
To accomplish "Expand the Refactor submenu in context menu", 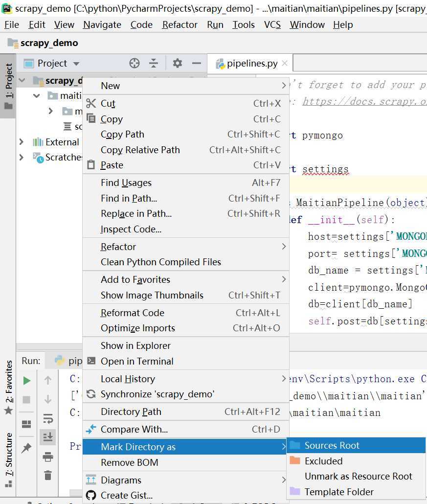I will [x=186, y=247].
